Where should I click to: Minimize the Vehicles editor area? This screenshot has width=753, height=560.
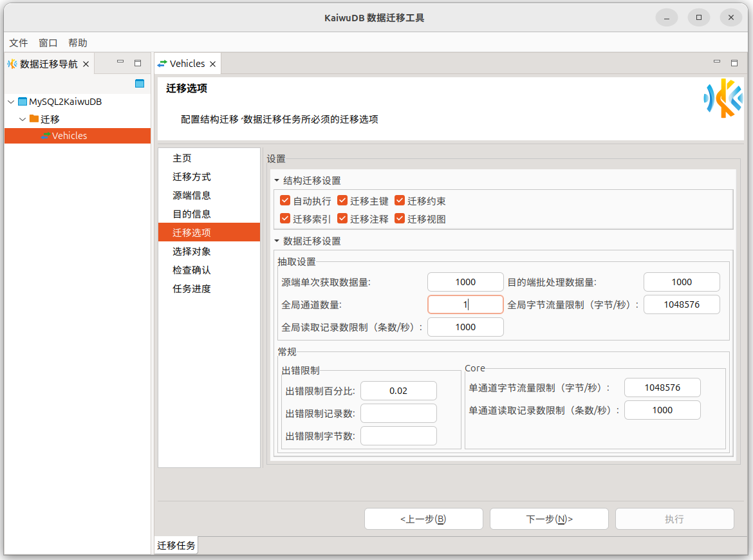point(717,62)
